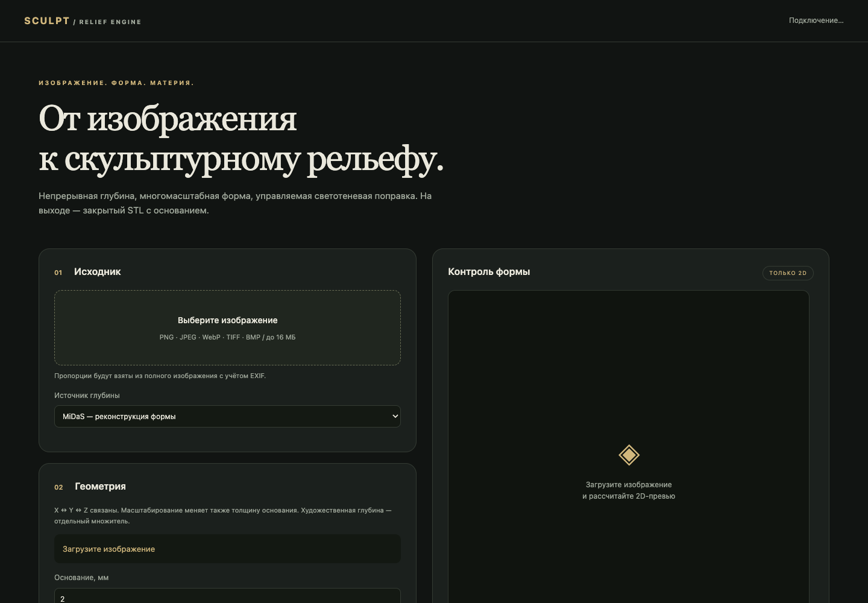Viewport: 868px width, 603px height.
Task: Click the diamond icon in preview panel
Action: pos(629,455)
